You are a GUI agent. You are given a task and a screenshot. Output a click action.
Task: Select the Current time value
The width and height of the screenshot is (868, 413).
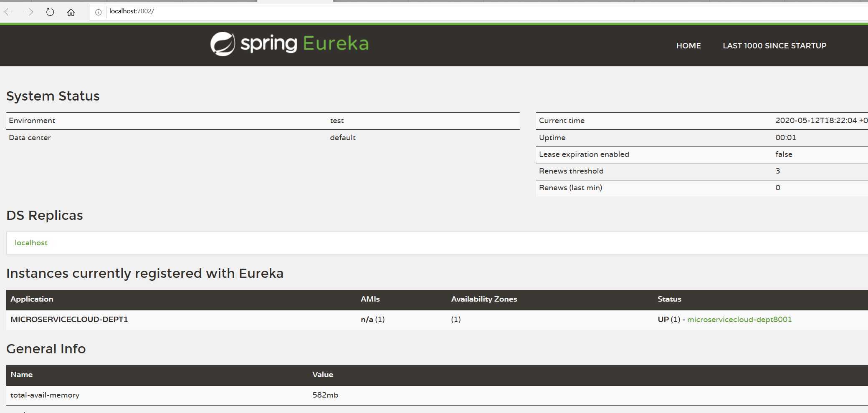click(x=821, y=121)
